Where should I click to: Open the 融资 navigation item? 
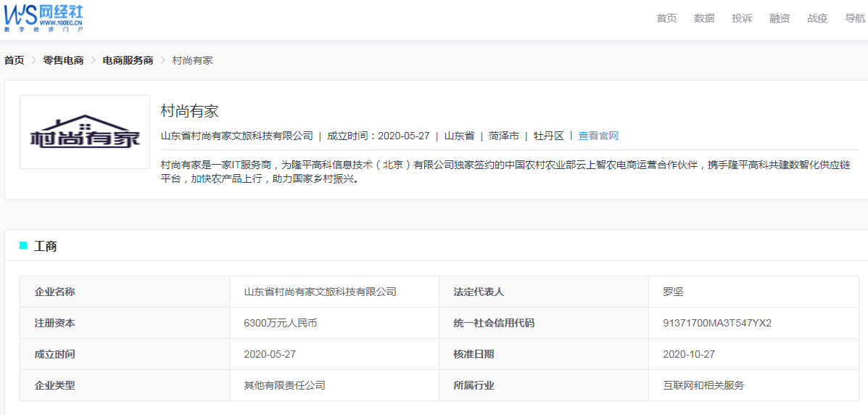pyautogui.click(x=780, y=18)
